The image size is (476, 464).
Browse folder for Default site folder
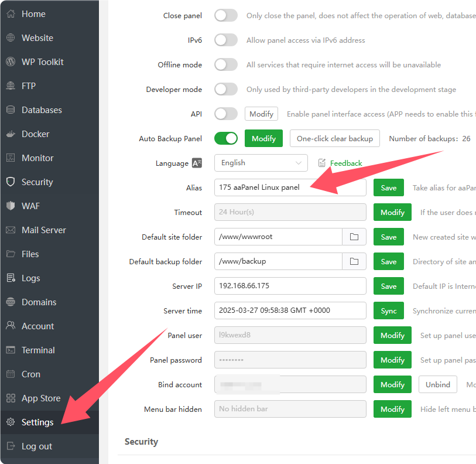pos(354,237)
